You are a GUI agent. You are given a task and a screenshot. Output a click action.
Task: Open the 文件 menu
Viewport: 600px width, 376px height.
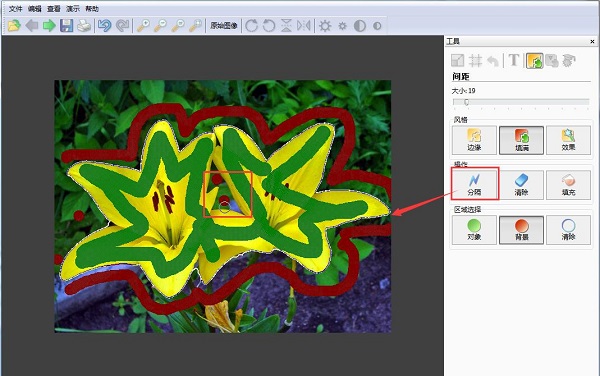(16, 8)
